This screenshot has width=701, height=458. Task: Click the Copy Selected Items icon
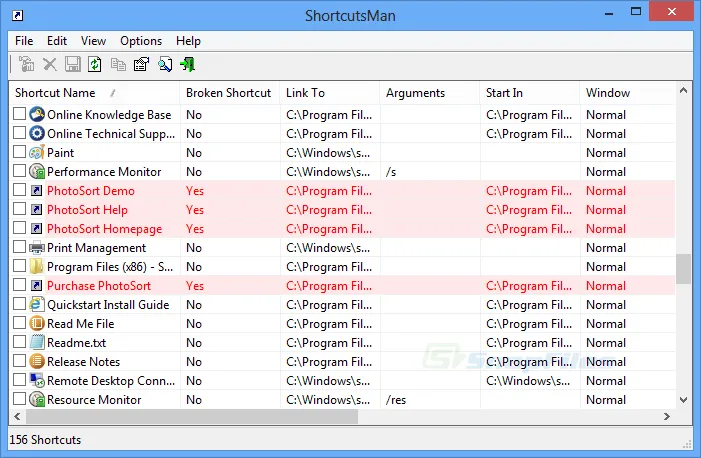click(118, 64)
